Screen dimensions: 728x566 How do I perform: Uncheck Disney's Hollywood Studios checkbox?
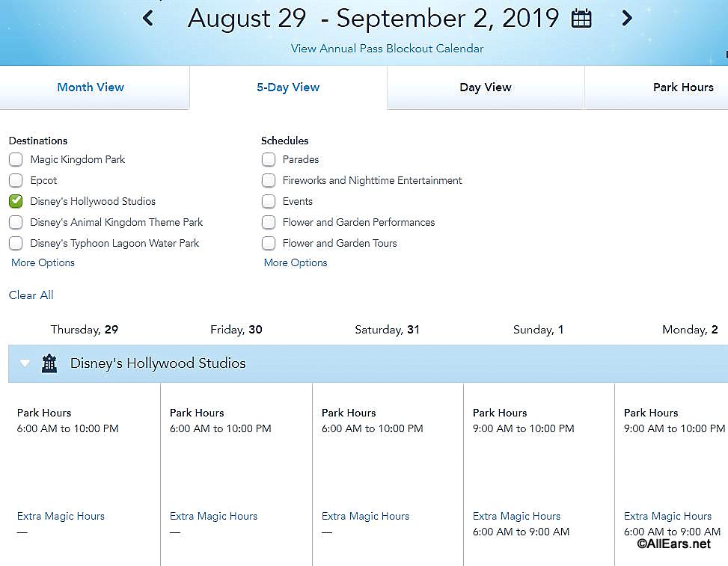tap(16, 201)
